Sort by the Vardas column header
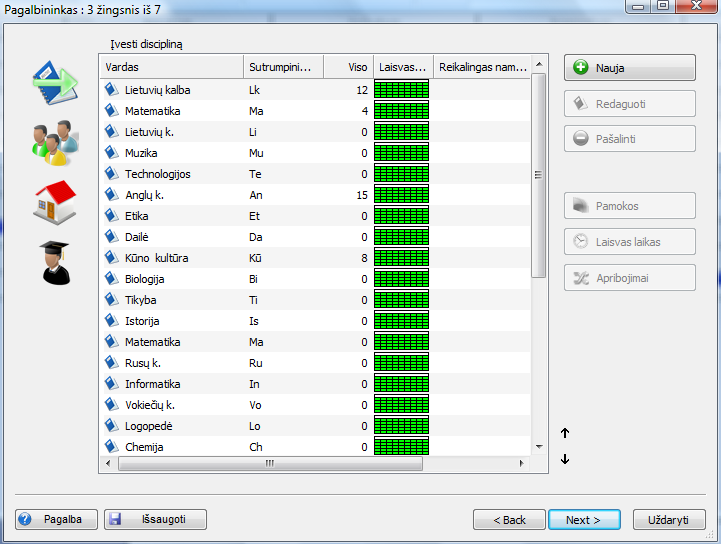721x544 pixels. pos(172,67)
